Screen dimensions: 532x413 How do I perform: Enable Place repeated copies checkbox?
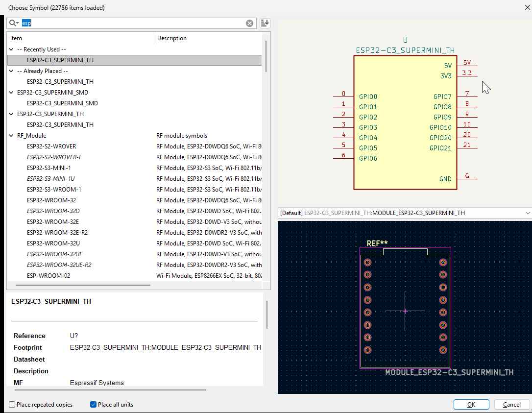click(12, 405)
